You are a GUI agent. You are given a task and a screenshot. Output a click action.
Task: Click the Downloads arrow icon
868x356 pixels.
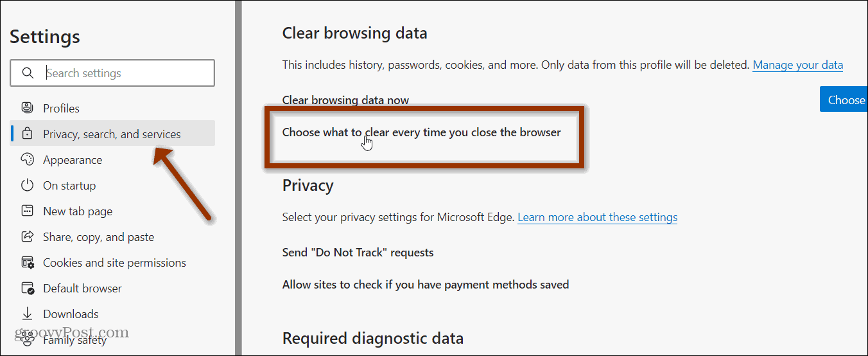pos(27,314)
